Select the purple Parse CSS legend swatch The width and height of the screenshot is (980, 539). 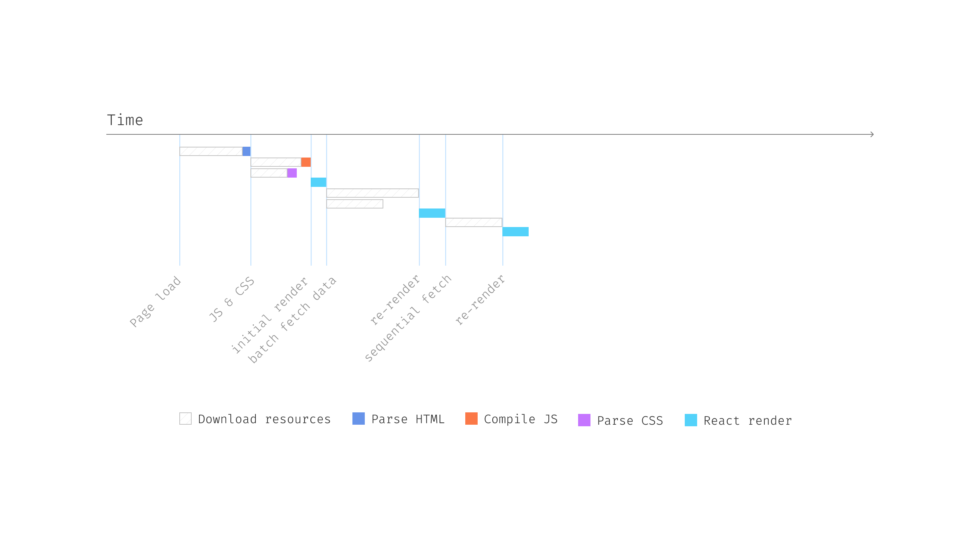click(x=584, y=420)
